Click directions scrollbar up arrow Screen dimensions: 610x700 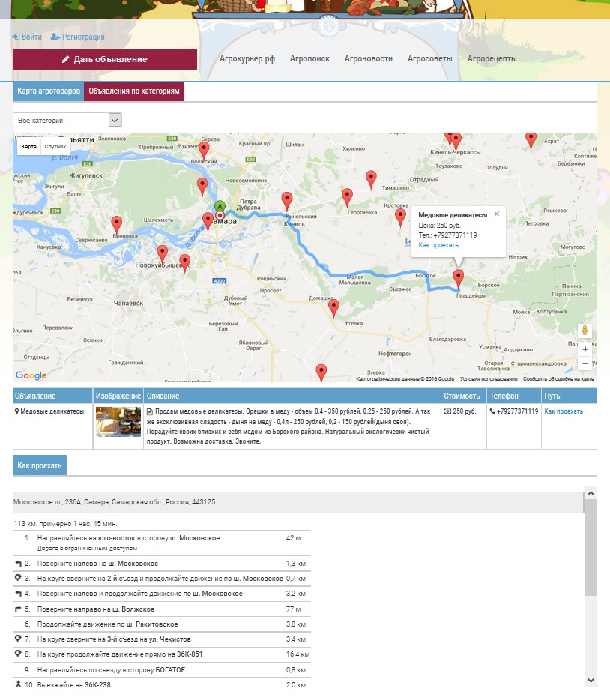pos(591,493)
